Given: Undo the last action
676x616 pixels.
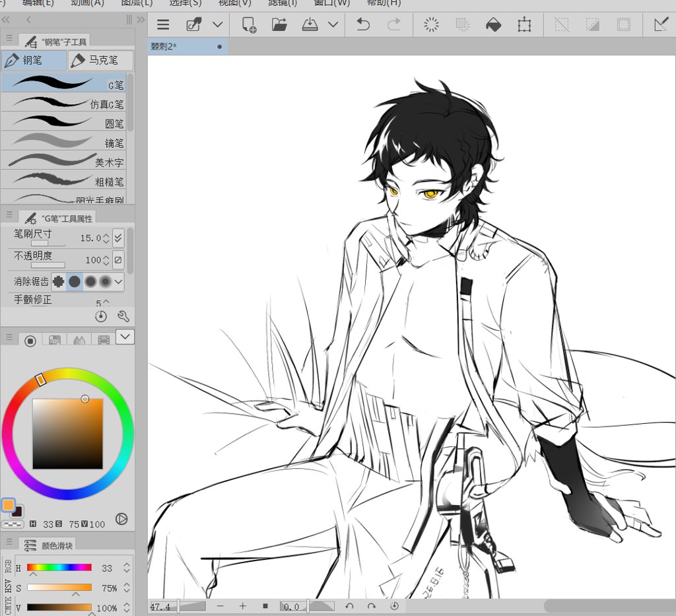Looking at the screenshot, I should click(363, 24).
